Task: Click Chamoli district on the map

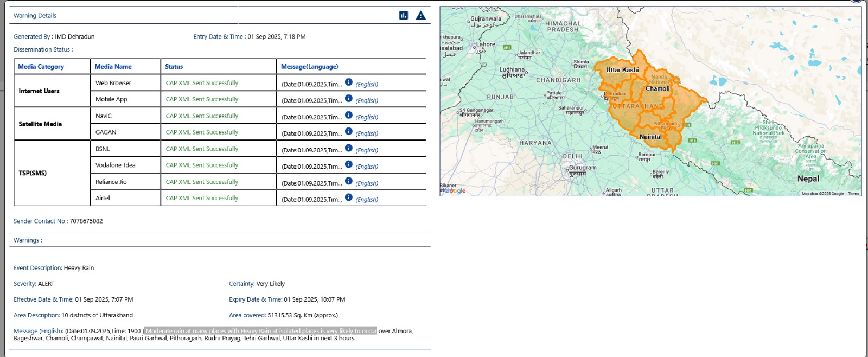Action: (x=658, y=88)
